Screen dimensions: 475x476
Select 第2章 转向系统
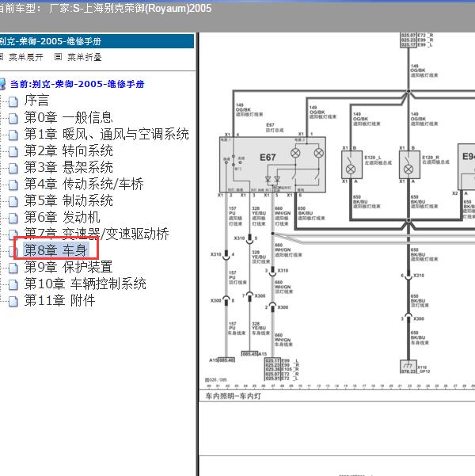69,150
